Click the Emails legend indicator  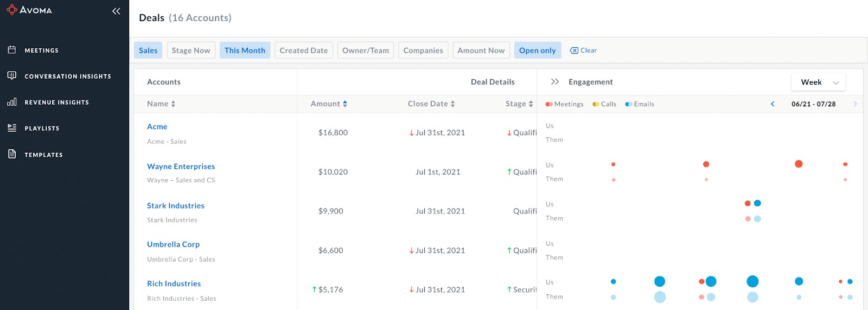pos(628,104)
